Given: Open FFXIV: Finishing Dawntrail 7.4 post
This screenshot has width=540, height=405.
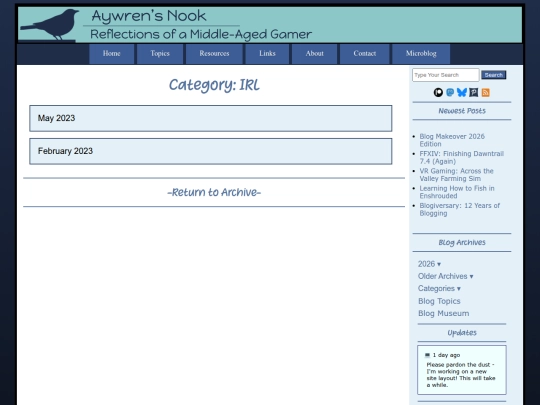Looking at the screenshot, I should click(461, 157).
